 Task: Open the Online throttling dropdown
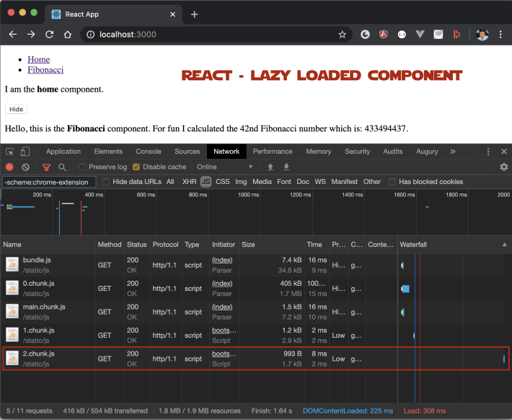tap(224, 167)
